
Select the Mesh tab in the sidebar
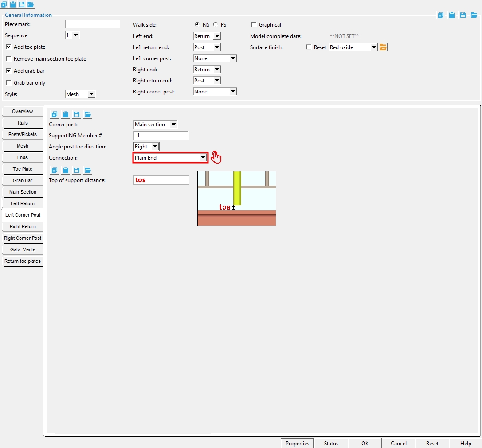pos(23,146)
